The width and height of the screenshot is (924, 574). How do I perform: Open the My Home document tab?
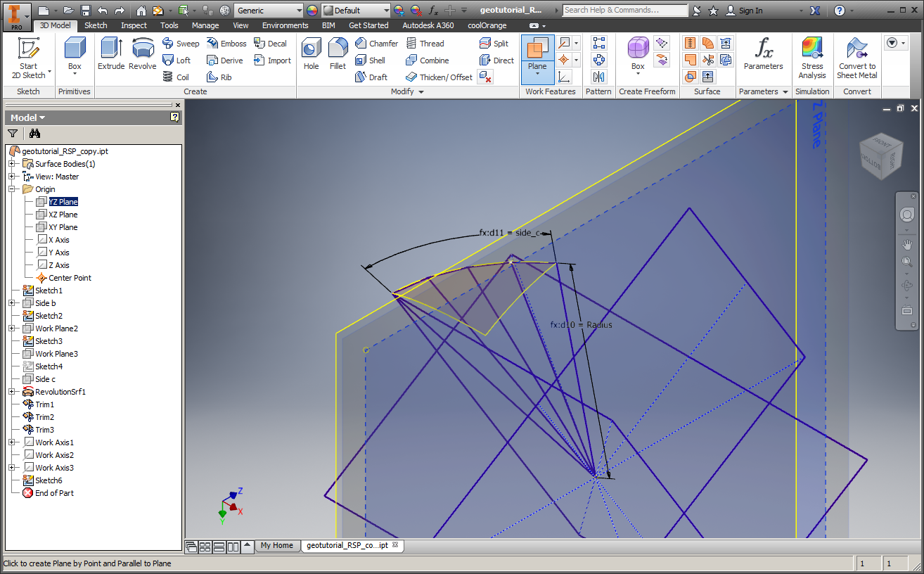276,545
